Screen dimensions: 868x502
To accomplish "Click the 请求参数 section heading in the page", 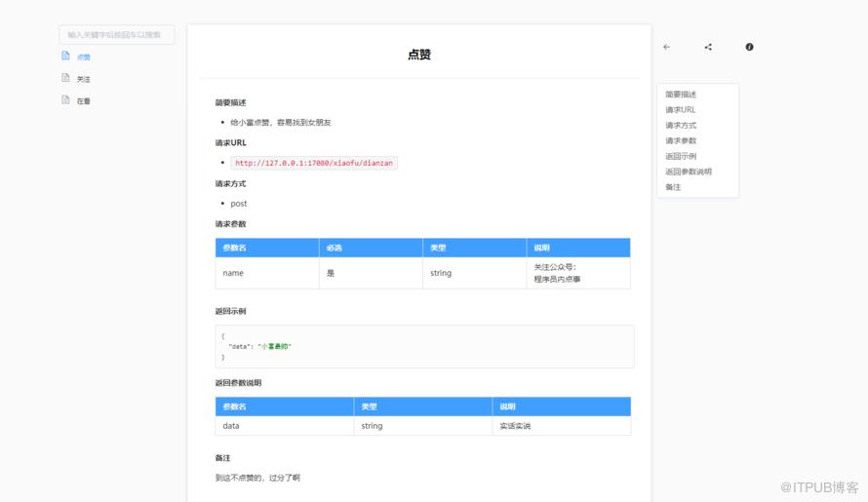I will click(x=231, y=224).
